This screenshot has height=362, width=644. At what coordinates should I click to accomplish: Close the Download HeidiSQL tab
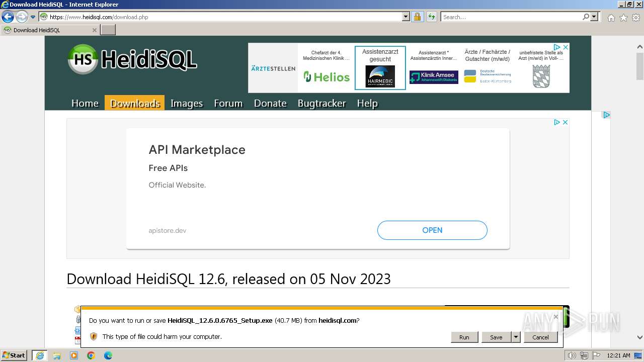click(x=94, y=30)
